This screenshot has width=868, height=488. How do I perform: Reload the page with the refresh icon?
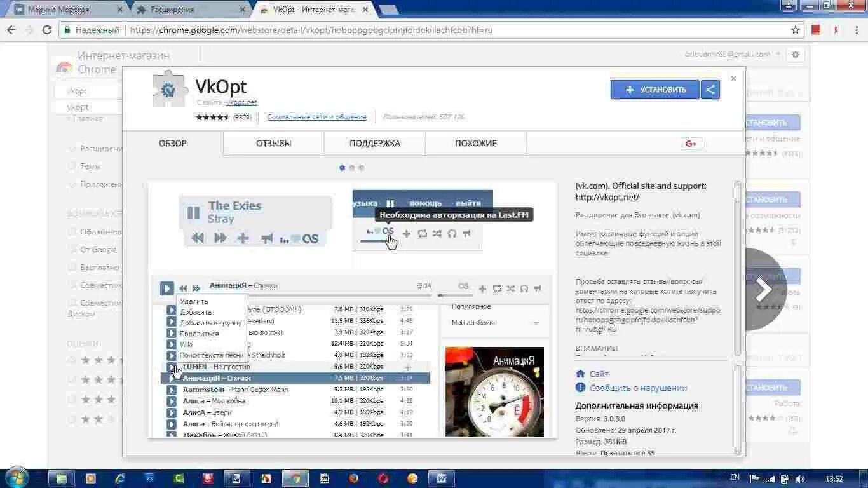(x=47, y=30)
